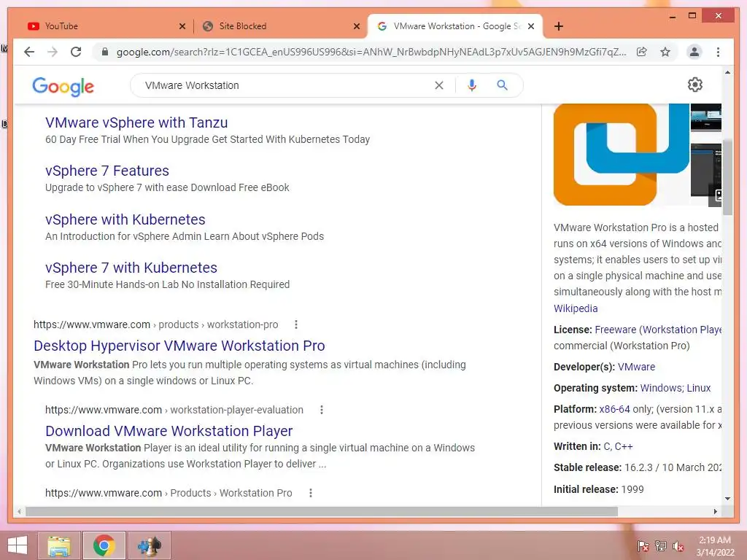Share this page via the share icon

[642, 52]
